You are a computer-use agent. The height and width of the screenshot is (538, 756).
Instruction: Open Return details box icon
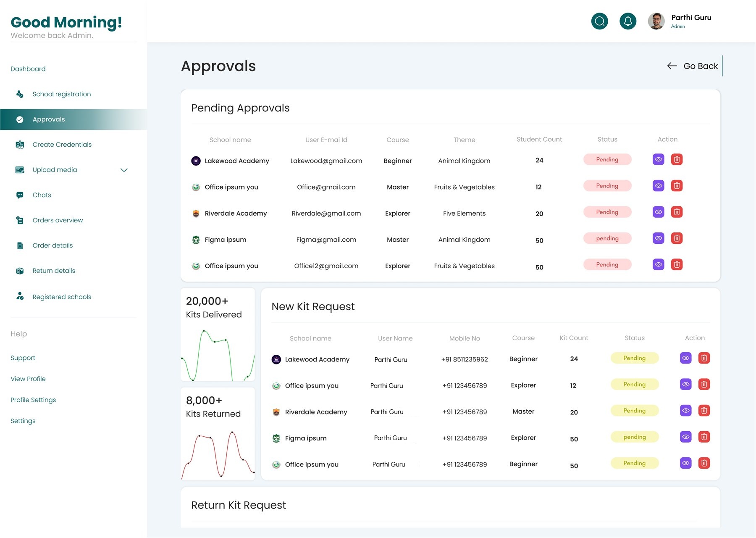[20, 271]
